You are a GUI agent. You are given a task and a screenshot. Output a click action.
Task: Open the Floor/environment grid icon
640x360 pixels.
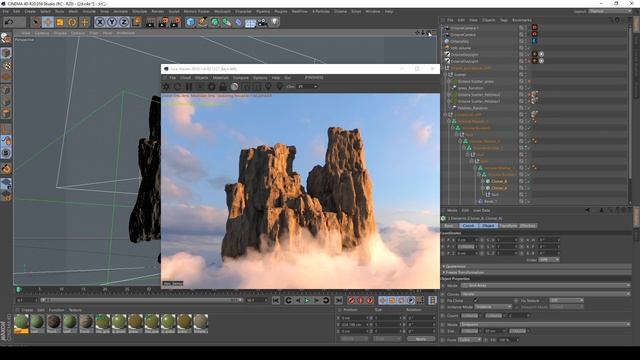pyautogui.click(x=250, y=22)
